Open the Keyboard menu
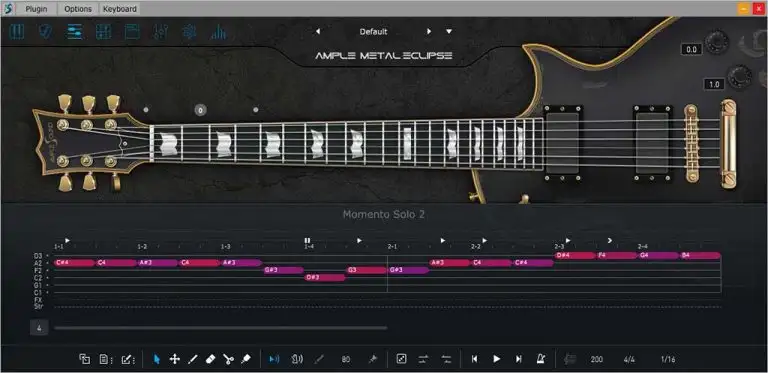 click(x=120, y=9)
